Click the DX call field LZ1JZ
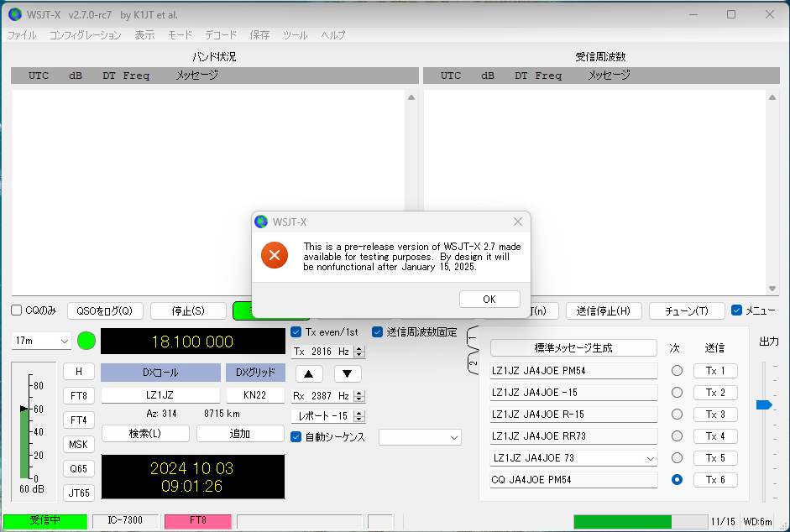The width and height of the screenshot is (790, 532). 160,395
